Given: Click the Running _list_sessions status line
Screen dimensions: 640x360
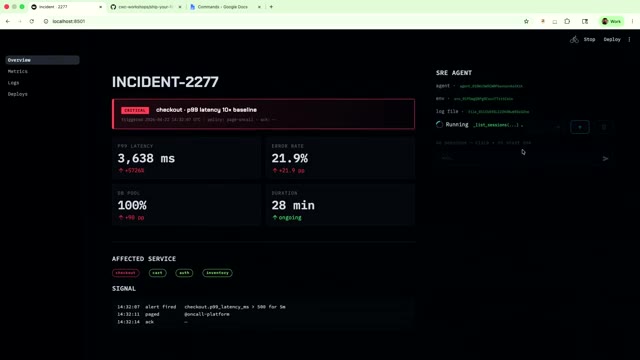Looking at the screenshot, I should tap(480, 125).
